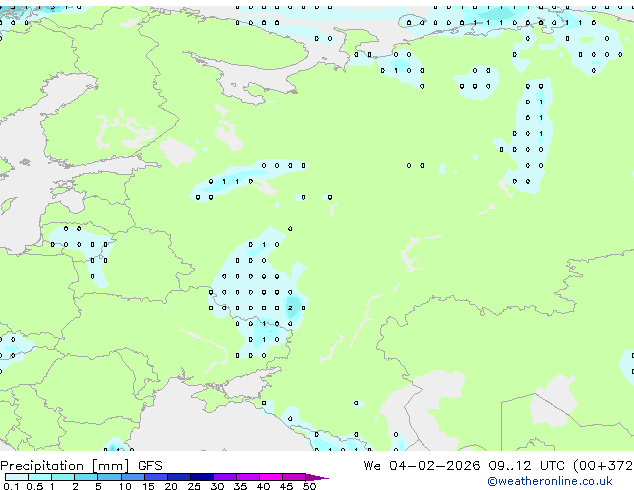The width and height of the screenshot is (634, 490).
Task: Click the '2' precipitation value on the map
Action: tap(290, 308)
